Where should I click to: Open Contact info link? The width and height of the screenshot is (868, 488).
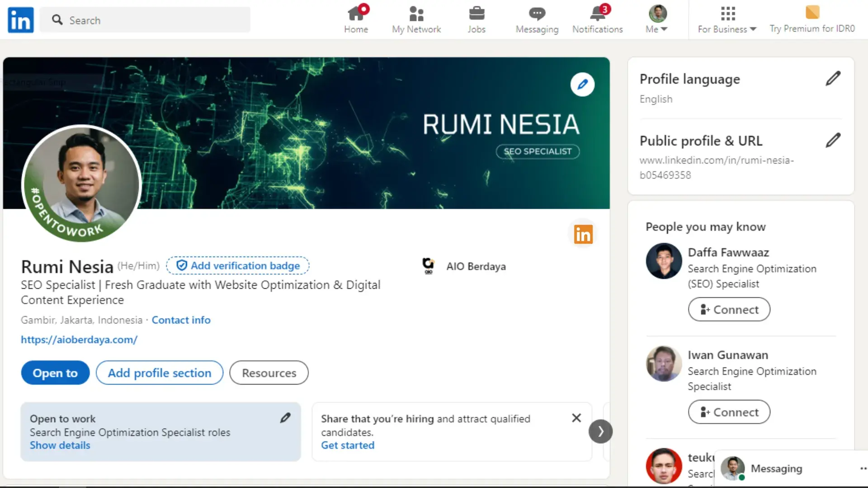tap(181, 320)
